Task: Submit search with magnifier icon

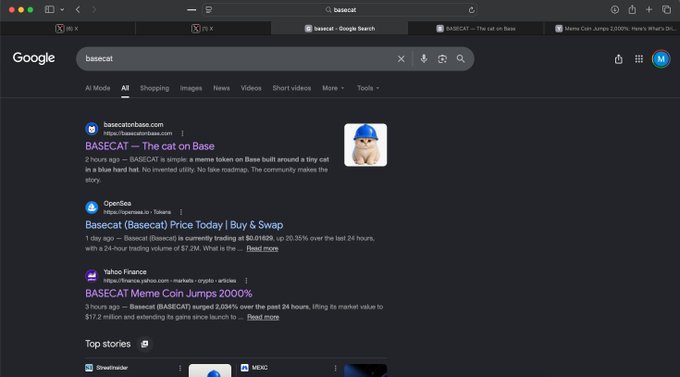Action: [x=461, y=59]
